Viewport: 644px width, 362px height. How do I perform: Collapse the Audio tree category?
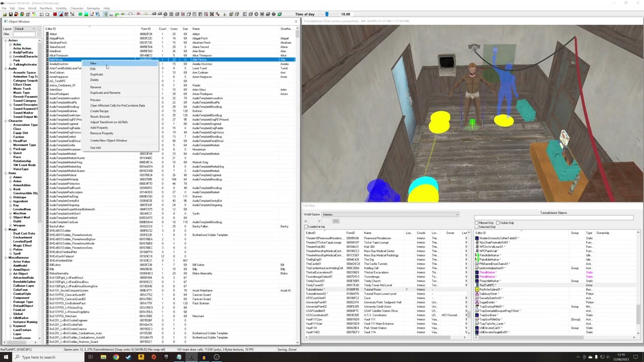tap(6, 68)
